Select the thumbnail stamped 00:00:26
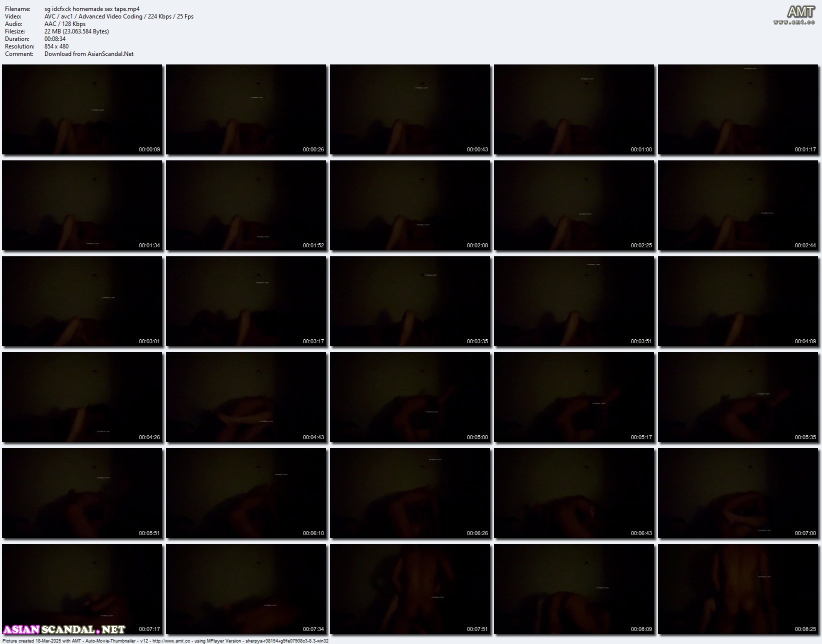 pyautogui.click(x=246, y=109)
